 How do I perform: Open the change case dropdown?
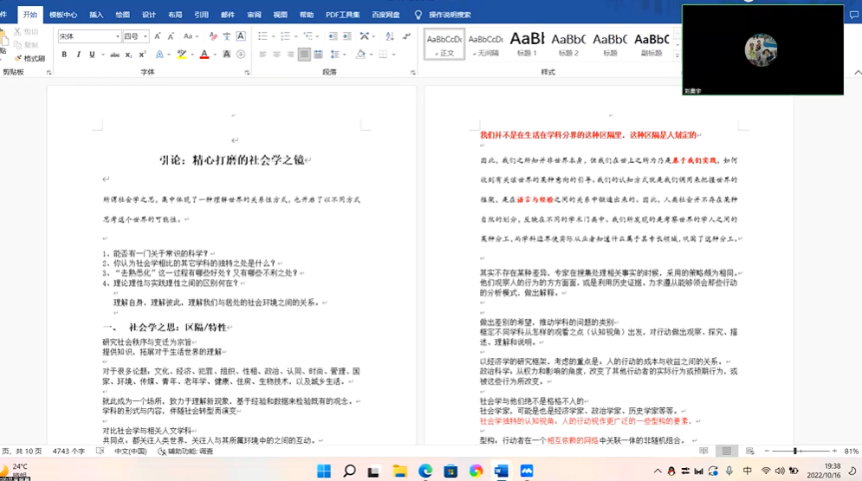tap(191, 36)
